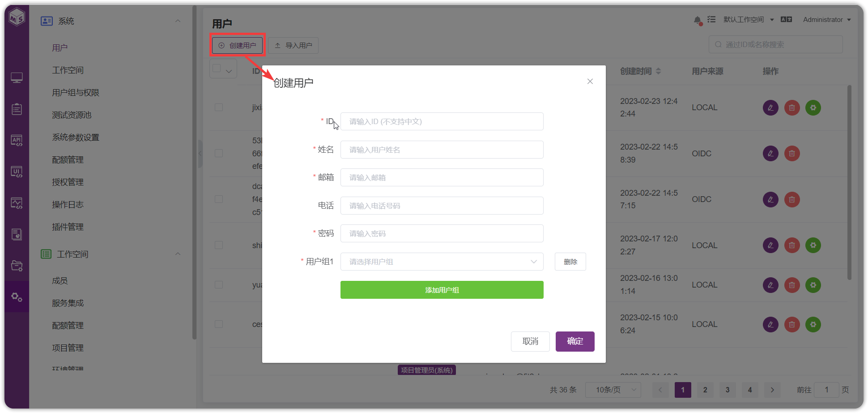Image resolution: width=868 pixels, height=413 pixels.
Task: Collapse the 系统 sidebar section
Action: (178, 21)
